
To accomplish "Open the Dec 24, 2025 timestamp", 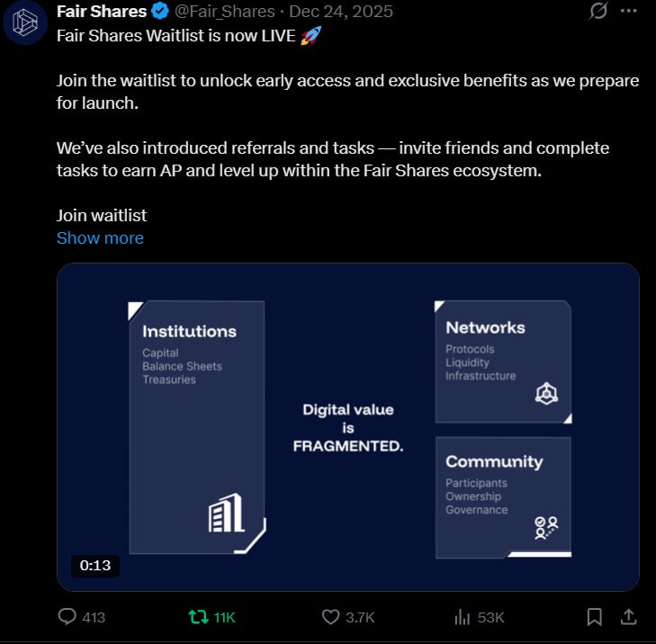I will click(341, 12).
